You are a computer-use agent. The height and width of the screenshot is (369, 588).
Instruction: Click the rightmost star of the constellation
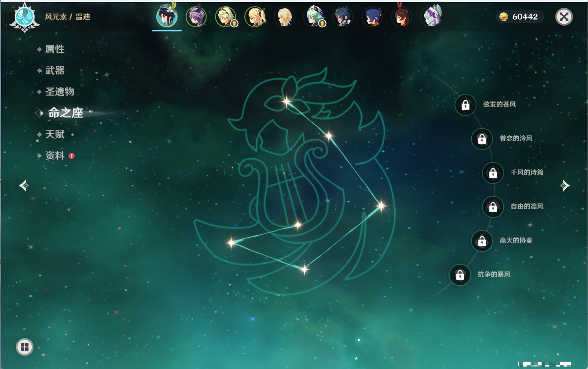tap(381, 206)
